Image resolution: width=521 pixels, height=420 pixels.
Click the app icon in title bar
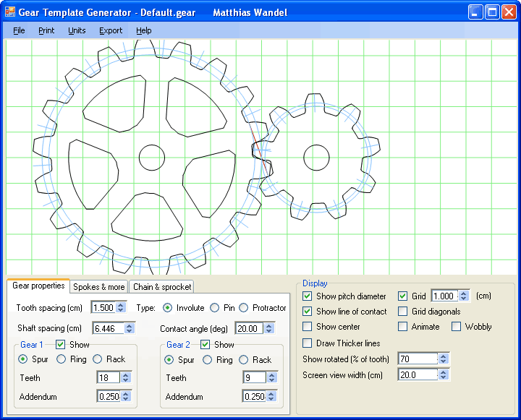(10, 12)
